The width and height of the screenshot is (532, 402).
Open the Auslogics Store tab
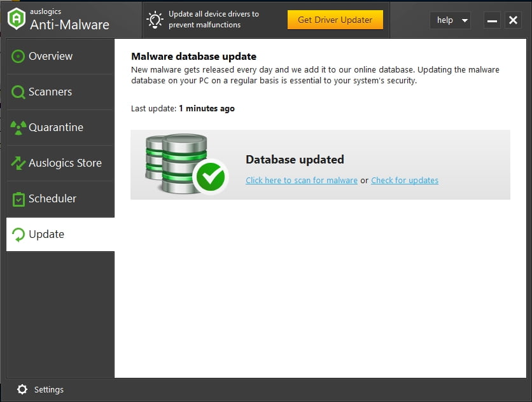pos(64,163)
